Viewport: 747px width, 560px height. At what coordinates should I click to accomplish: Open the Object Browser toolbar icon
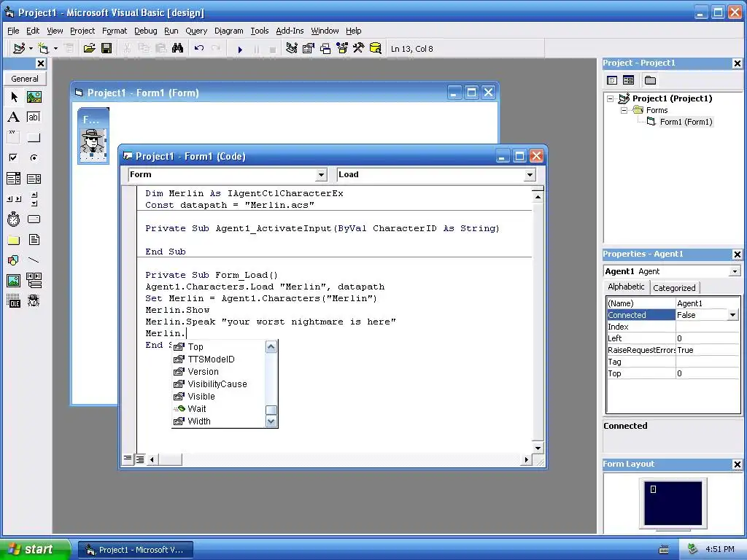[x=342, y=48]
